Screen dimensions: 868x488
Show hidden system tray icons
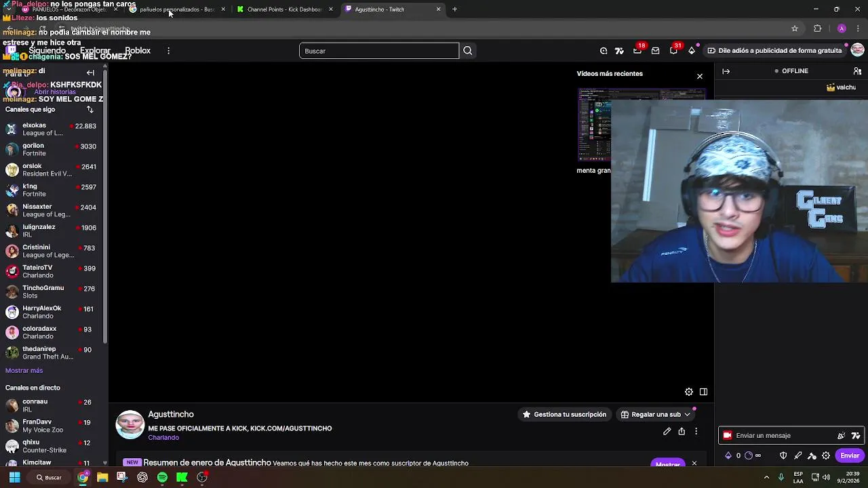[766, 477]
